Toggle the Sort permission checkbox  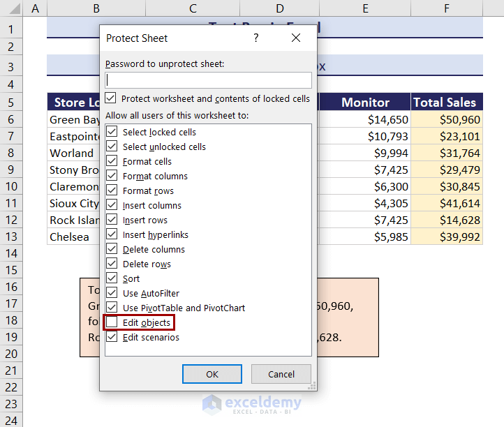[x=112, y=278]
